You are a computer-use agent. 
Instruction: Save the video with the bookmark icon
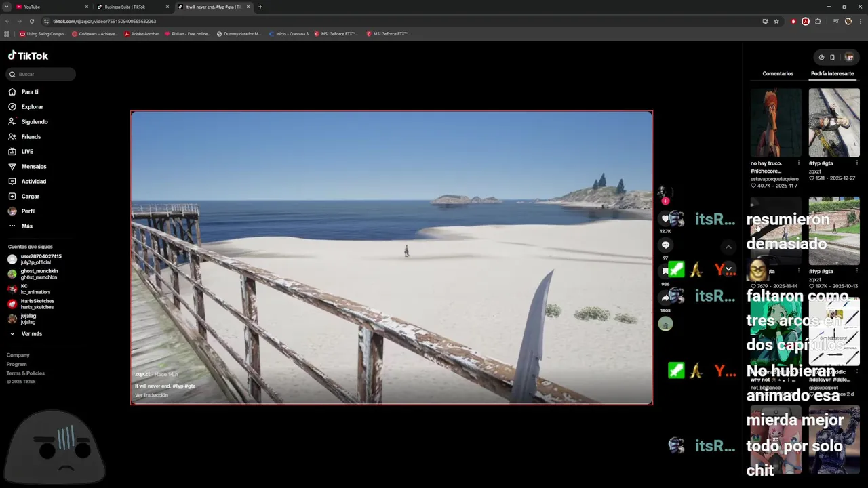pyautogui.click(x=665, y=271)
